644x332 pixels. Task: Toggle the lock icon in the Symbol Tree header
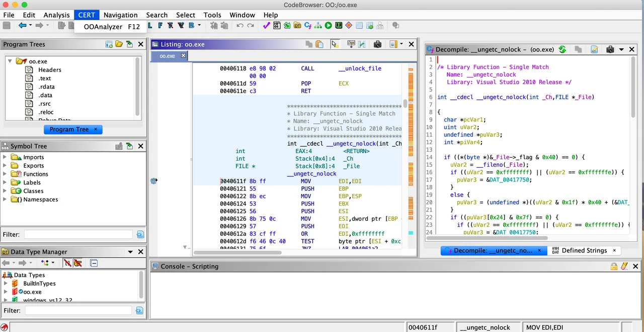pos(119,146)
